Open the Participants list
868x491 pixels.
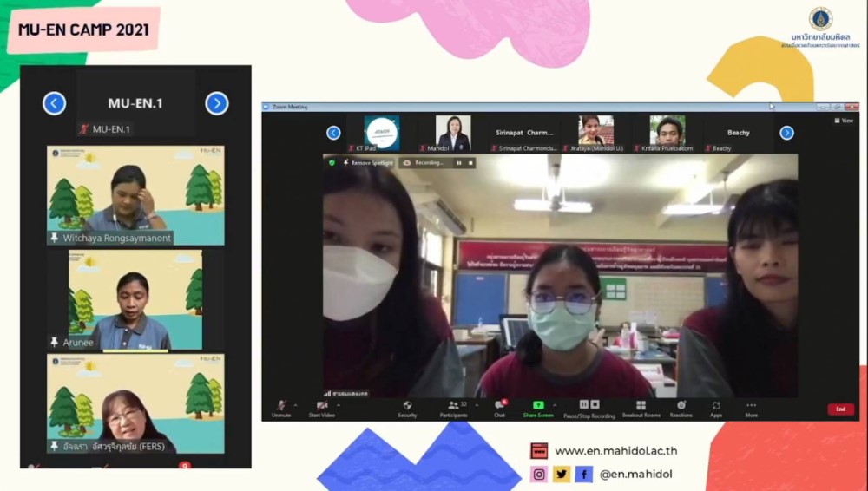[x=453, y=406]
